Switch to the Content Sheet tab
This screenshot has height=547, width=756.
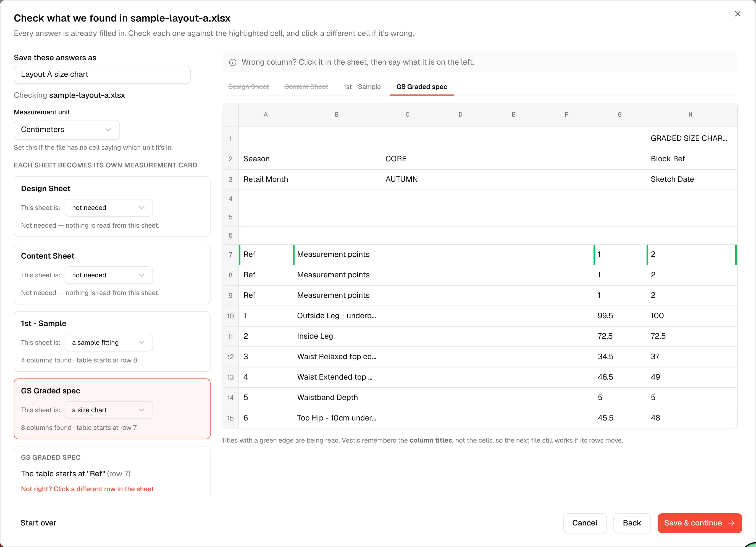coord(306,87)
